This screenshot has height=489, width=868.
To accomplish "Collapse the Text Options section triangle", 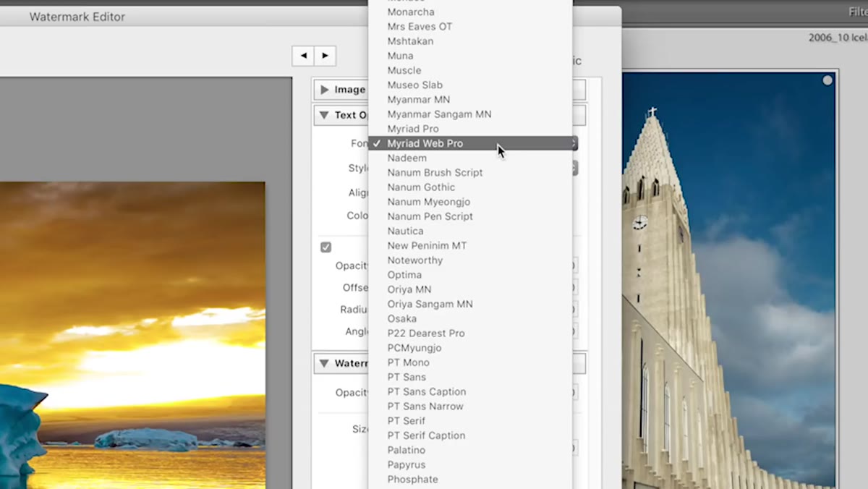I will [x=325, y=115].
